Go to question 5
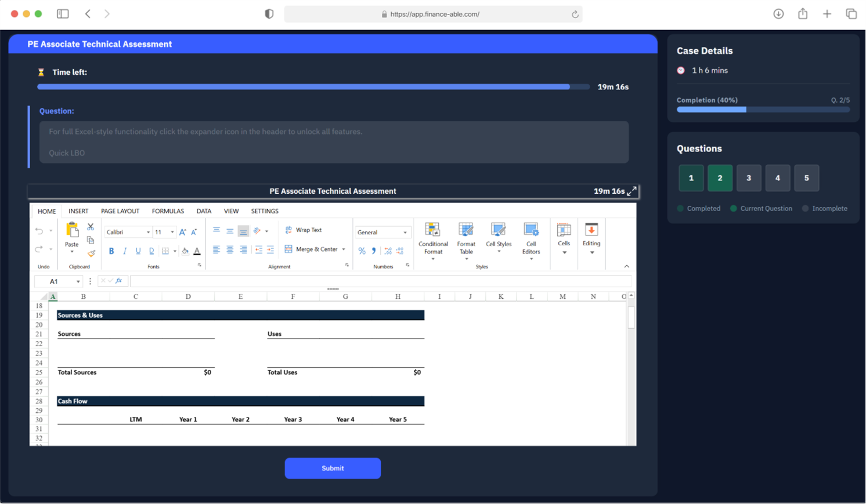866x504 pixels. click(x=806, y=178)
